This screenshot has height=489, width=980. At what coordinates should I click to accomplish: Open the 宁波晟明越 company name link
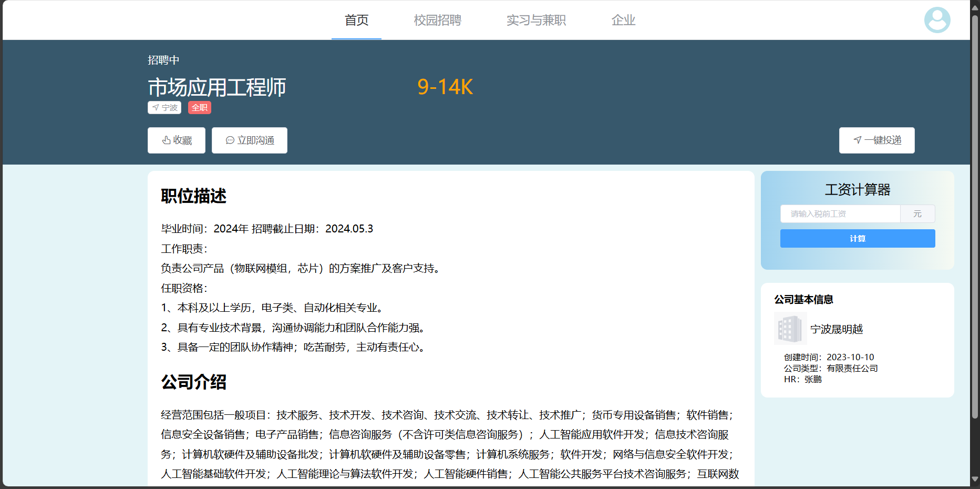pos(837,329)
